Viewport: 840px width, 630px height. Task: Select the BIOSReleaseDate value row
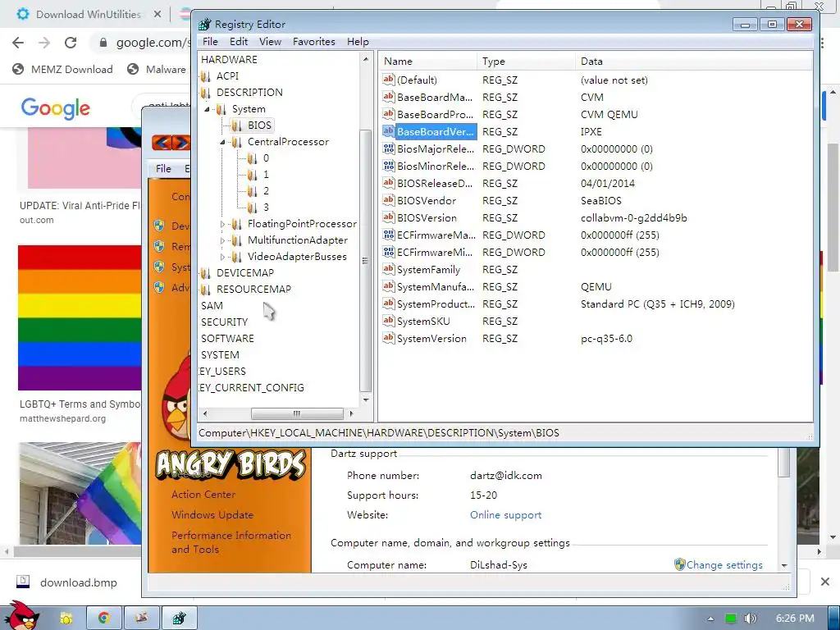point(596,183)
